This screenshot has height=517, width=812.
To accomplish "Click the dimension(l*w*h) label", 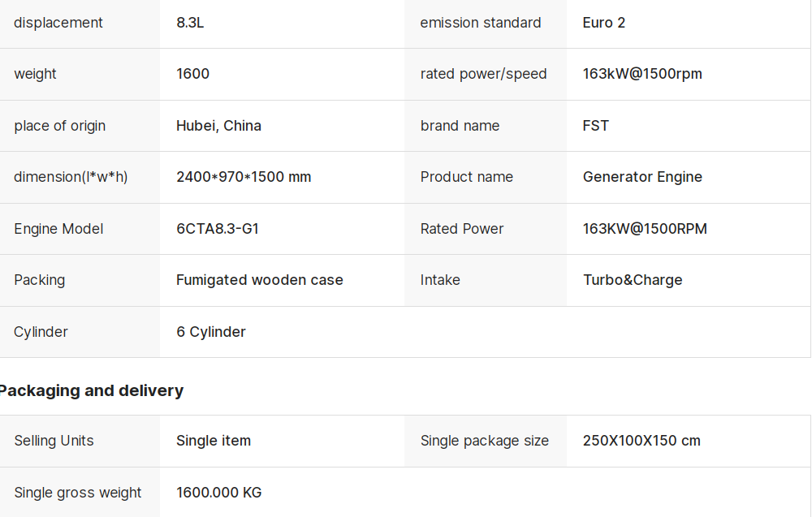I will point(71,177).
